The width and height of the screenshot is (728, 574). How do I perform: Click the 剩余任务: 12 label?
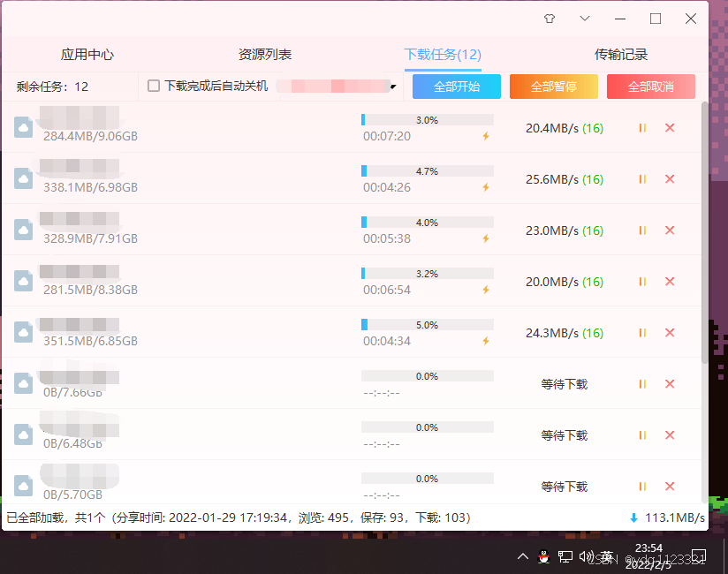point(52,87)
